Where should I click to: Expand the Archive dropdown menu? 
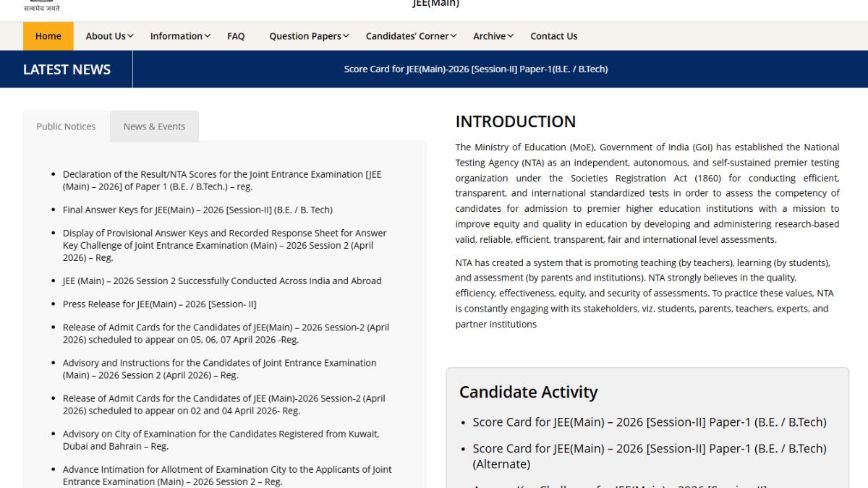(493, 36)
